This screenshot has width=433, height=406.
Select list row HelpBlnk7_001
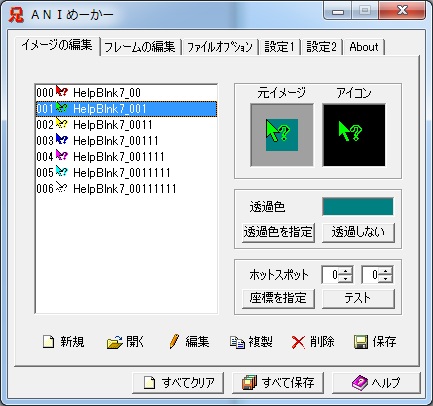coord(126,109)
